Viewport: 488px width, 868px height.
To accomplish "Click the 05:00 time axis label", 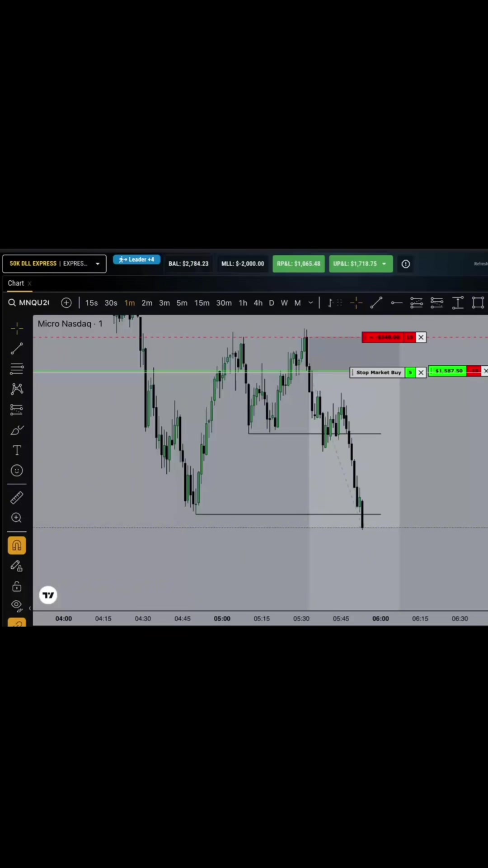I will [222, 618].
